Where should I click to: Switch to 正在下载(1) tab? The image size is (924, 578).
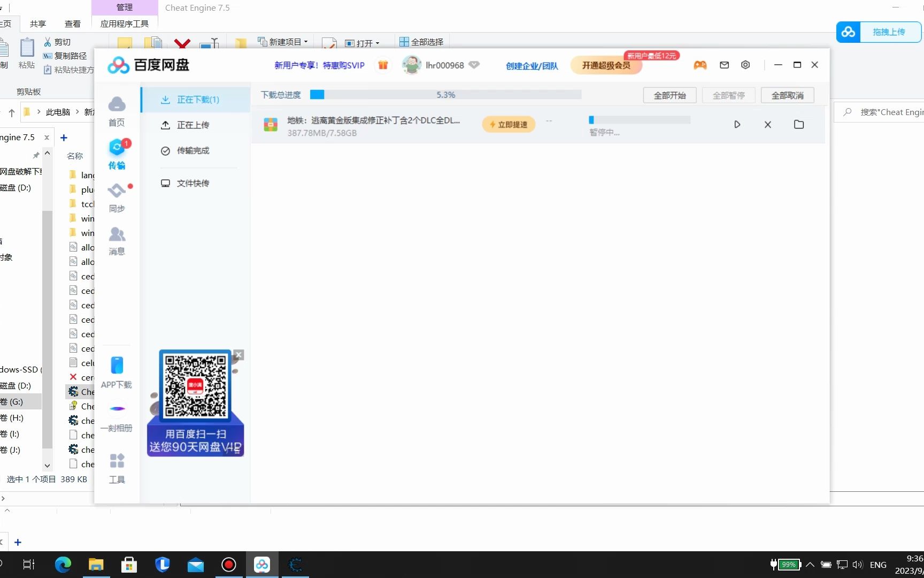196,100
